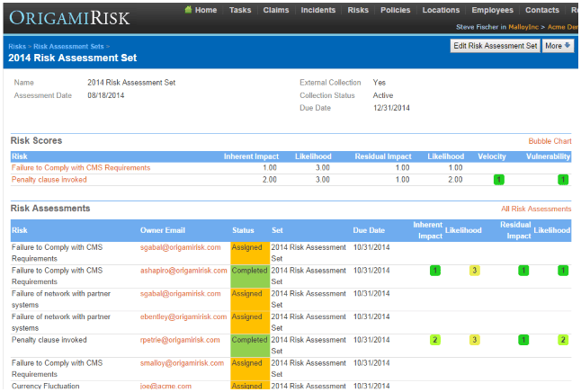Go to Risks breadcrumb link

pos(17,47)
